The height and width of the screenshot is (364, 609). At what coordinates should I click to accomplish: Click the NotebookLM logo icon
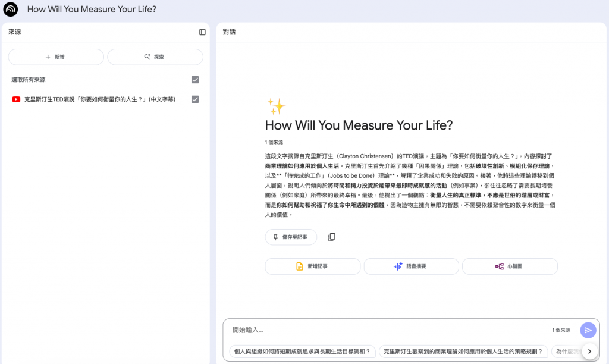tap(11, 9)
